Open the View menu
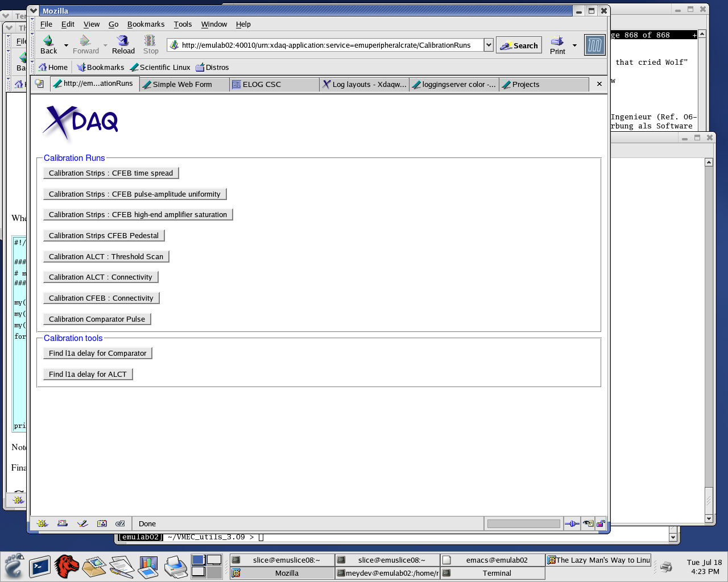The height and width of the screenshot is (582, 728). 92,24
